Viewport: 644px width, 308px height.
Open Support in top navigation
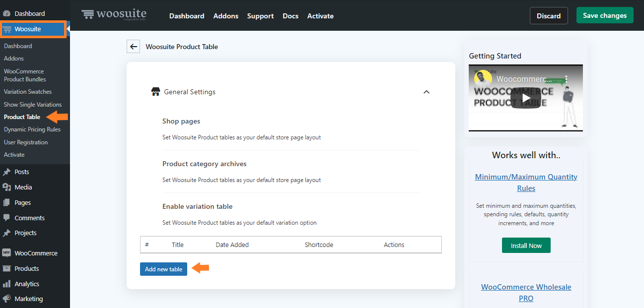[261, 16]
